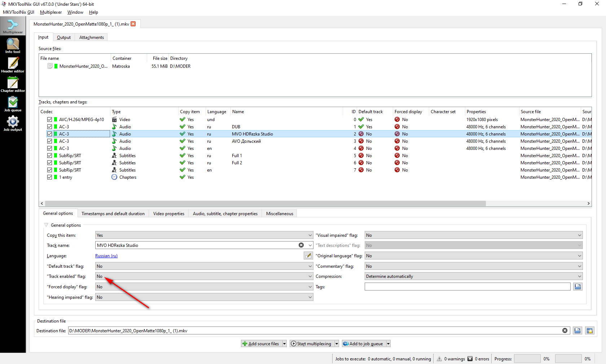Image resolution: width=606 pixels, height=364 pixels.
Task: Switch to the Video properties tab
Action: 169,213
